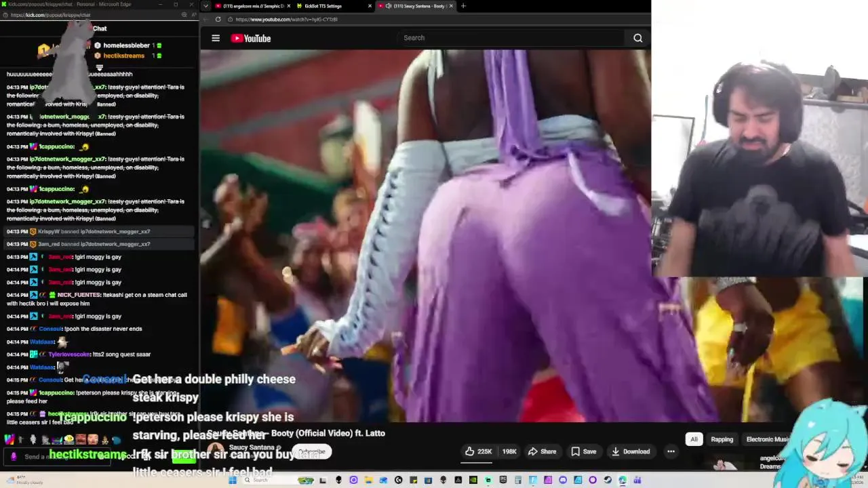Save the video to a playlist

point(583,451)
